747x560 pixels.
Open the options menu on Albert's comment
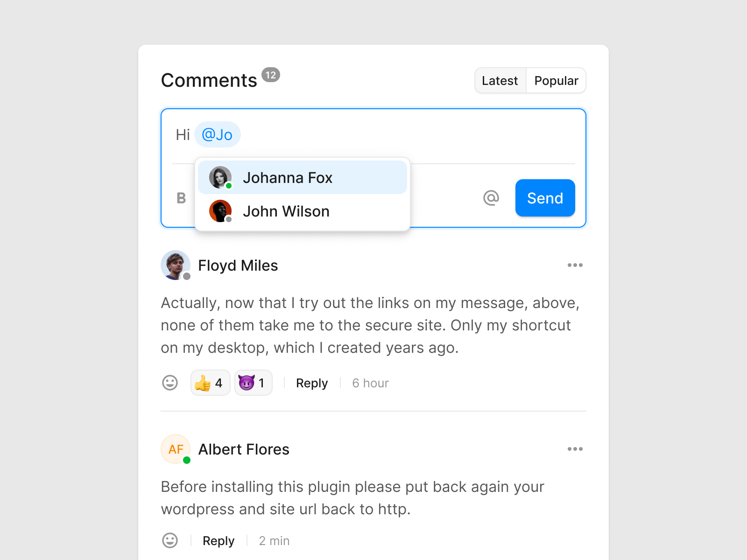(576, 449)
